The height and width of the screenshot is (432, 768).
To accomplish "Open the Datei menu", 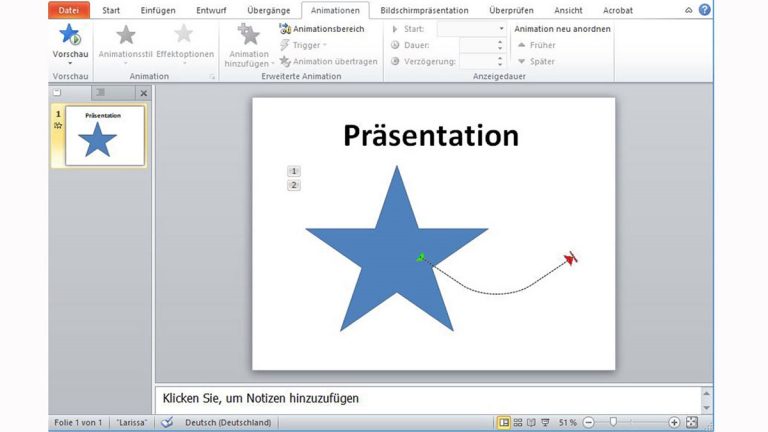I will 69,10.
